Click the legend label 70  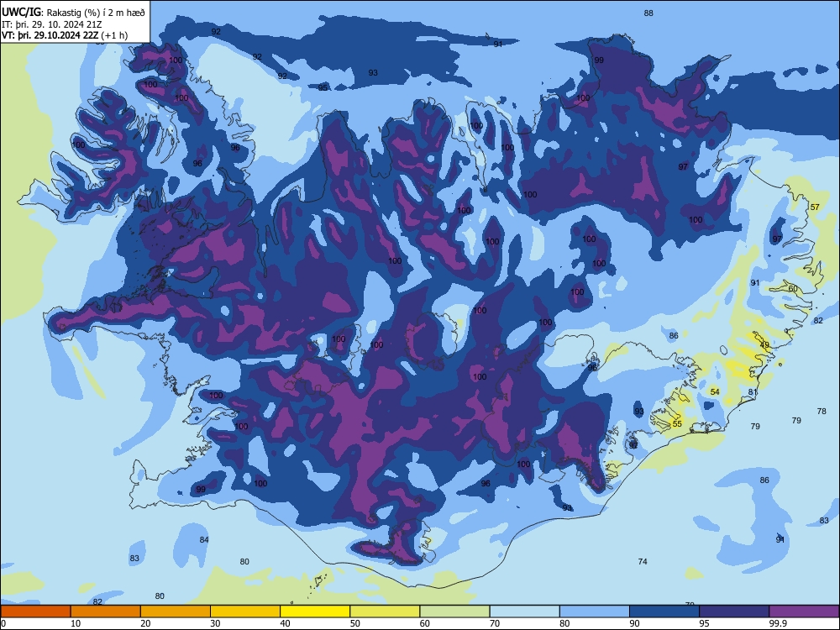495,623
